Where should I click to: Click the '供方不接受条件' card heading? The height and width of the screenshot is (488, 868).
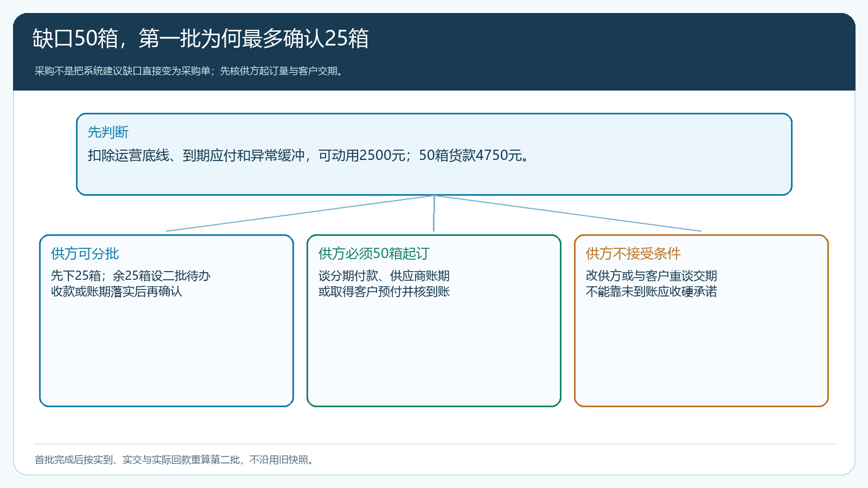click(x=633, y=253)
